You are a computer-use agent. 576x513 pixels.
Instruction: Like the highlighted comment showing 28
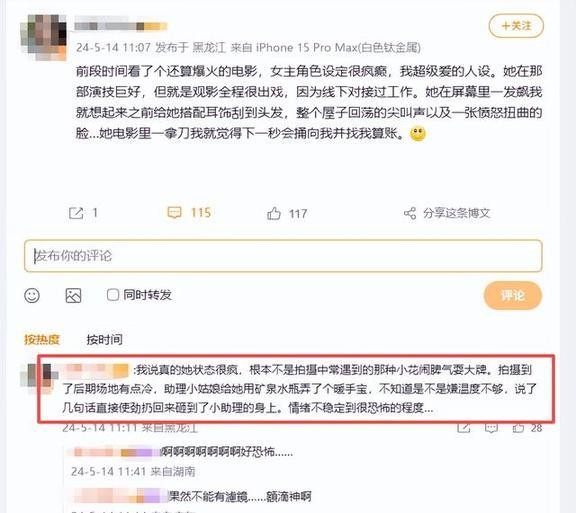click(518, 428)
